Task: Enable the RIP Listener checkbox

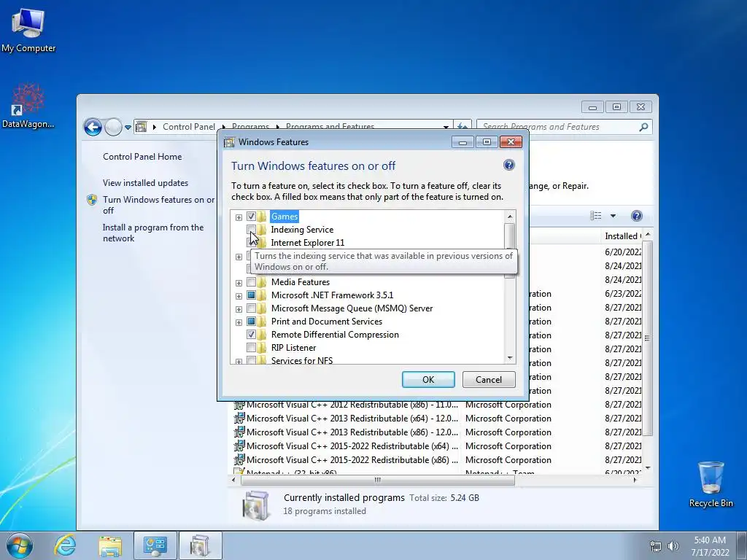Action: pyautogui.click(x=251, y=348)
